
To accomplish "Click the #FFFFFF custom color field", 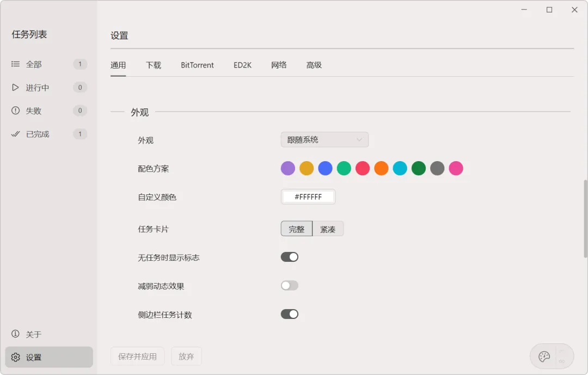I will [x=308, y=197].
